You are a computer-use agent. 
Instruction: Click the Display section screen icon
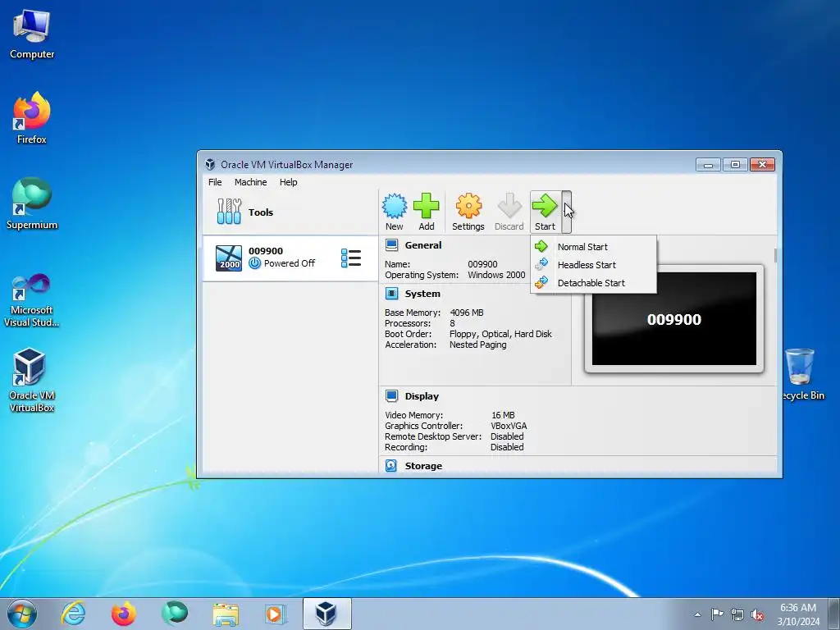click(391, 396)
